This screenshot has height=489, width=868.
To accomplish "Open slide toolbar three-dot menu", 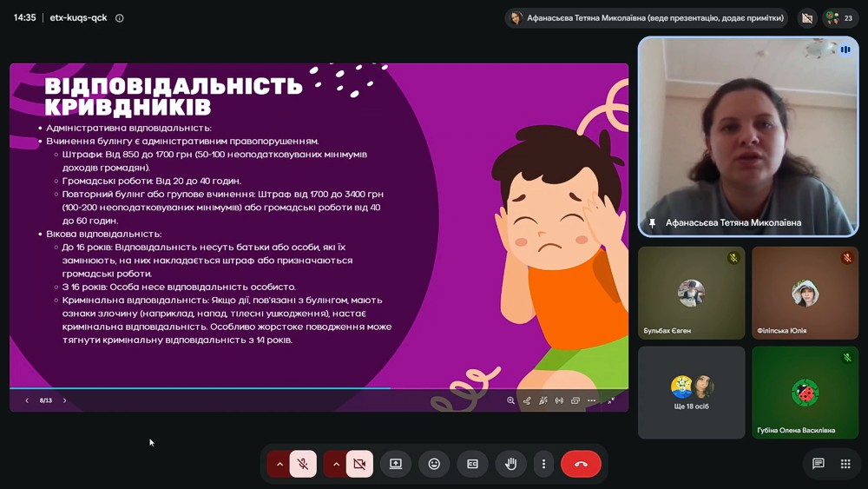I will (x=592, y=400).
